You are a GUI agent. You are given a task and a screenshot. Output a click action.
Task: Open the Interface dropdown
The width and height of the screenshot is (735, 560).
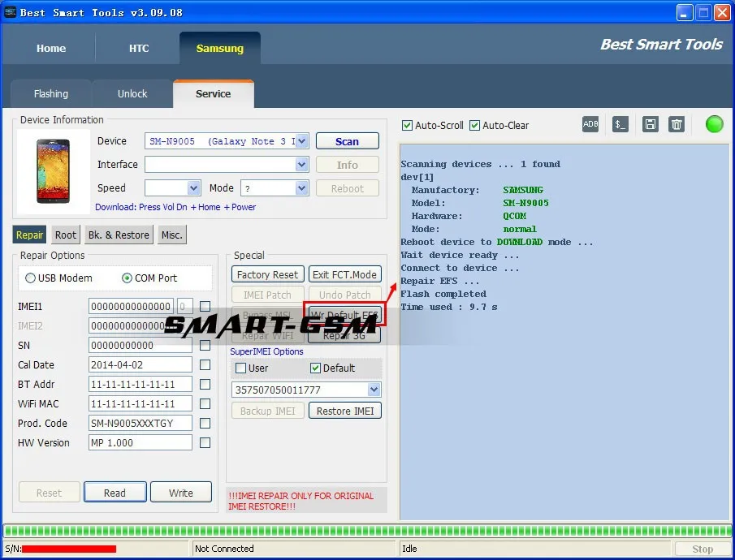302,165
